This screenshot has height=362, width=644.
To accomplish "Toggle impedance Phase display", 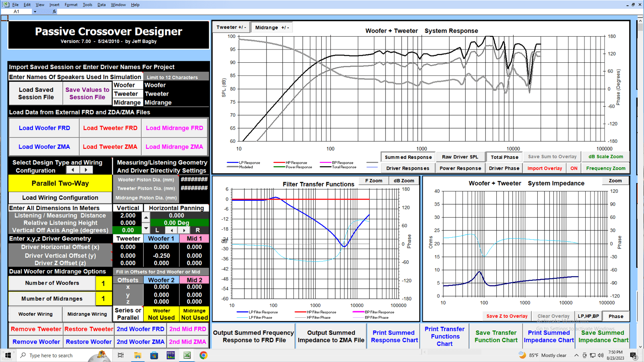I will (616, 316).
